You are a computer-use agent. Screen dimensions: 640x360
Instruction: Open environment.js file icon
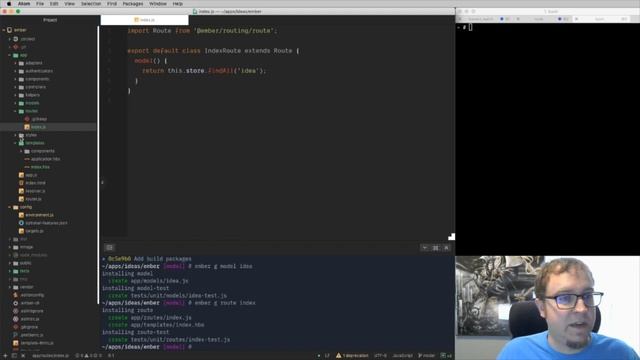coord(21,215)
